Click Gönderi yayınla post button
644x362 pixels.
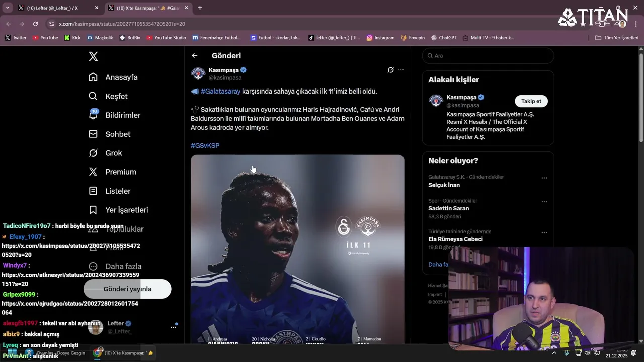pyautogui.click(x=127, y=289)
